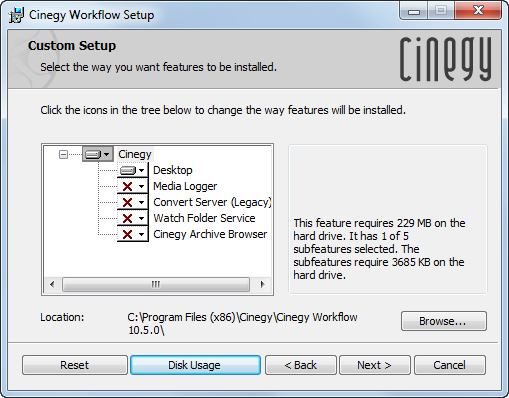Open the Cinegy feature install-state dropdown
The image size is (509, 398).
[x=98, y=154]
